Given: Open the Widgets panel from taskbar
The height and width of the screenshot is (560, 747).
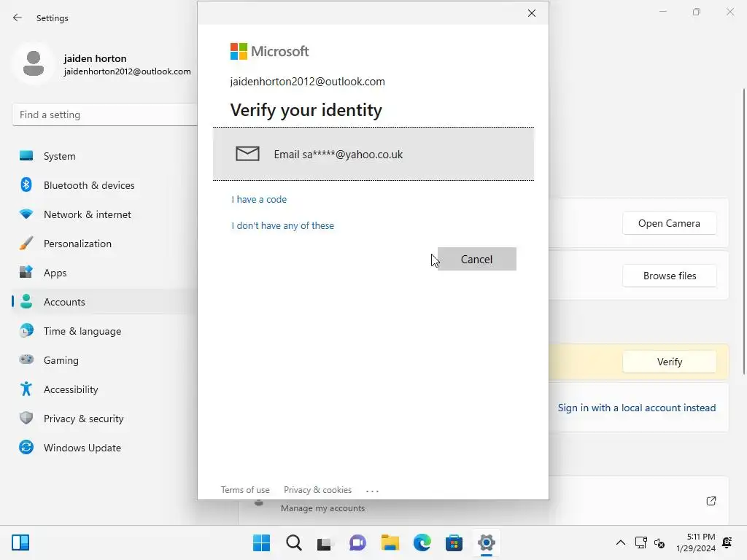Looking at the screenshot, I should (x=20, y=542).
